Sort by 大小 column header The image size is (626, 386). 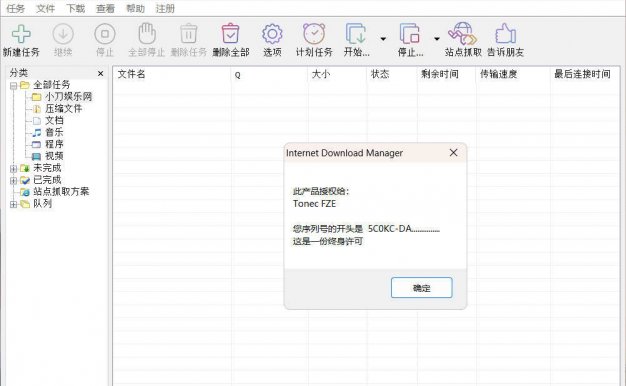[x=337, y=75]
